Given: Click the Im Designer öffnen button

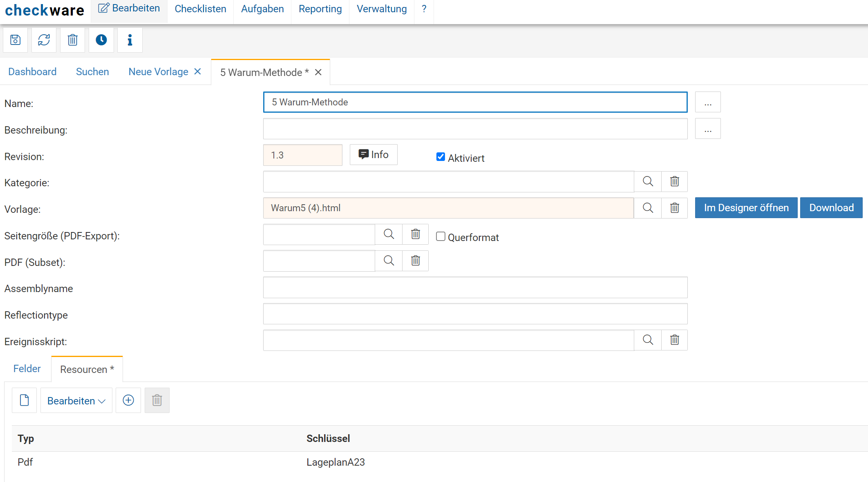Looking at the screenshot, I should tap(746, 208).
